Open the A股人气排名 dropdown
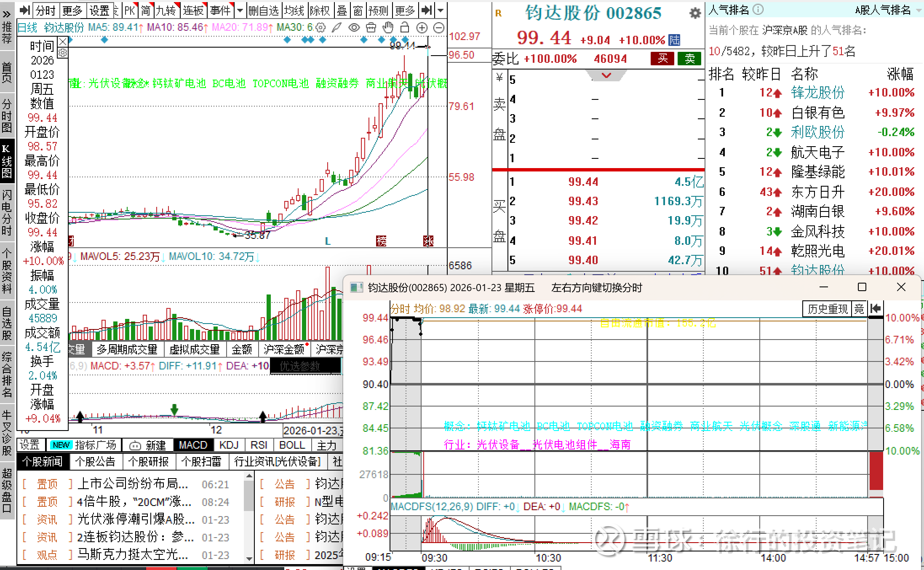 [919, 10]
